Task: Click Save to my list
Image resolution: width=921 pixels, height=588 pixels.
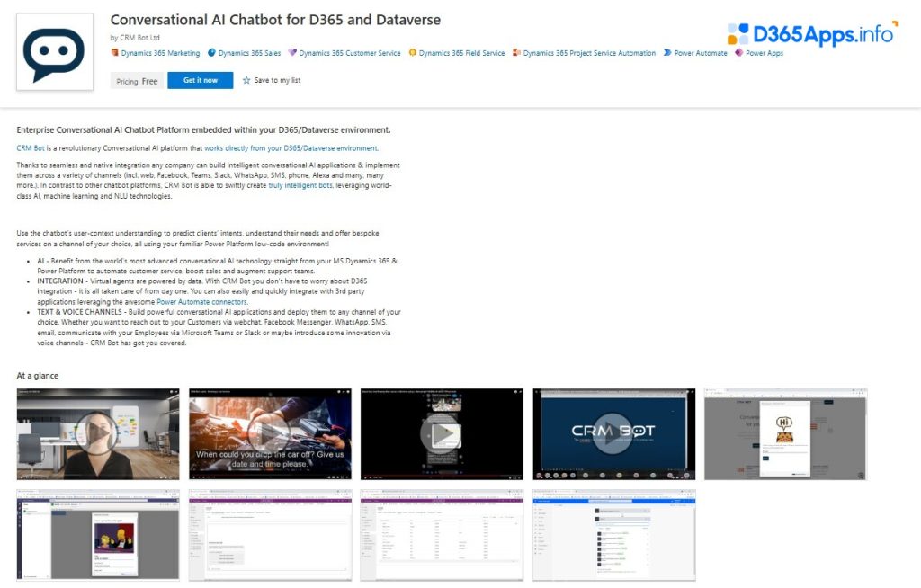Action: (277, 81)
